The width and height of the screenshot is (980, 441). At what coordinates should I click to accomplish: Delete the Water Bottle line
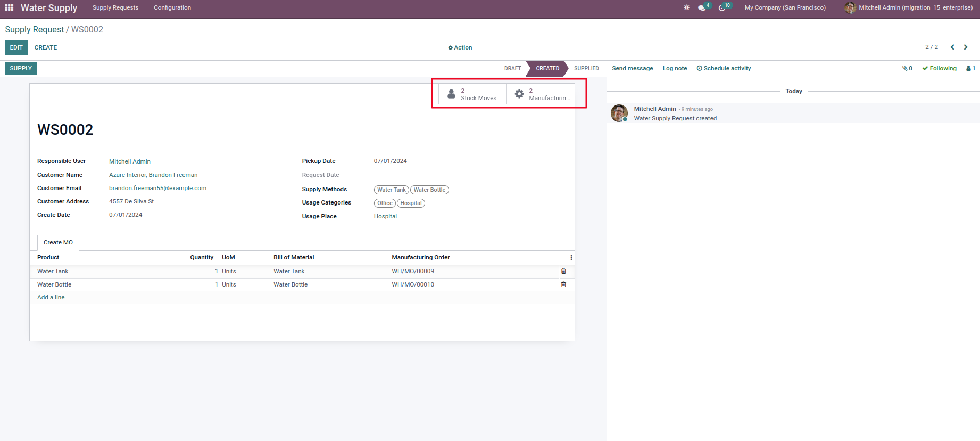tap(563, 284)
